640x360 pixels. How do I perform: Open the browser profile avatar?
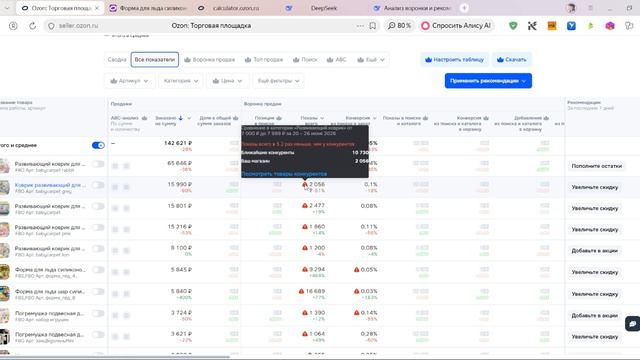(571, 8)
